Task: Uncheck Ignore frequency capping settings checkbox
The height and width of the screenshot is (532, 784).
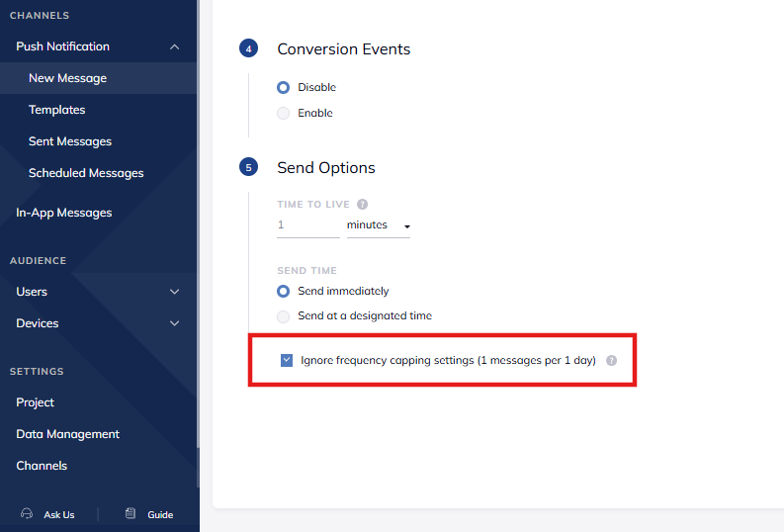Action: tap(287, 361)
